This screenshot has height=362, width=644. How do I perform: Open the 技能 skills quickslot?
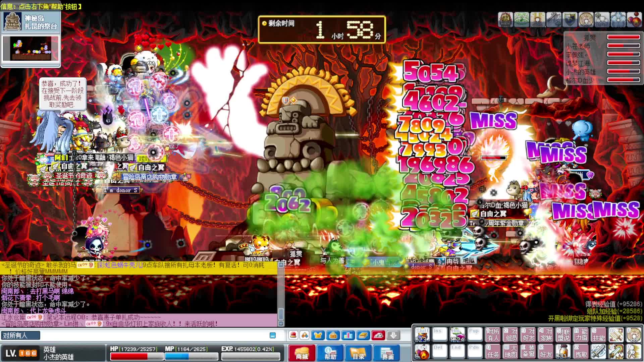pos(598,335)
